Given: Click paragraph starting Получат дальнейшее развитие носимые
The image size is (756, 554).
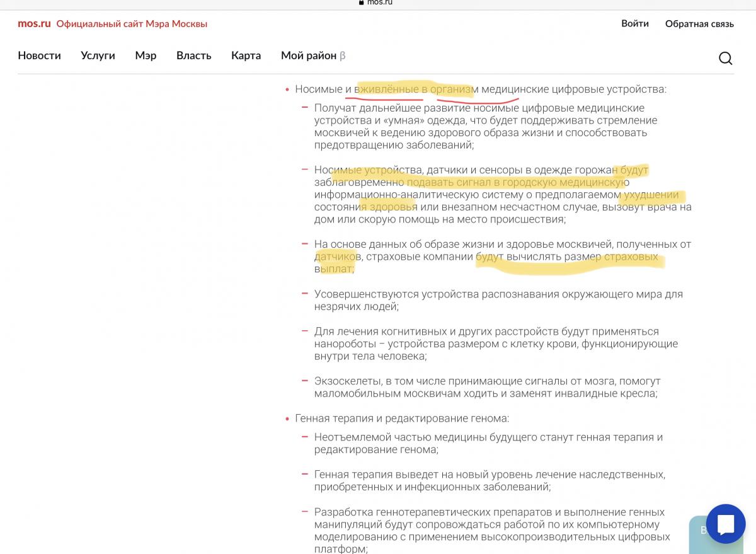Looking at the screenshot, I should (486, 127).
